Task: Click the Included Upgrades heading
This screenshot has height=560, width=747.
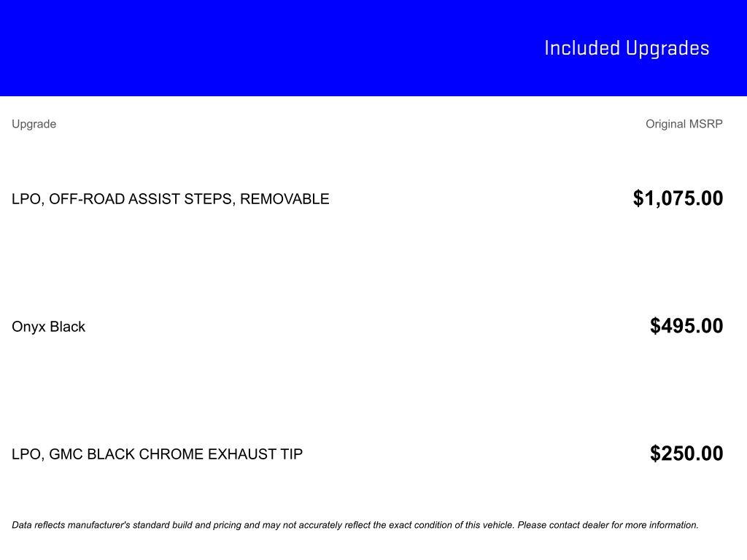Action: pyautogui.click(x=627, y=49)
